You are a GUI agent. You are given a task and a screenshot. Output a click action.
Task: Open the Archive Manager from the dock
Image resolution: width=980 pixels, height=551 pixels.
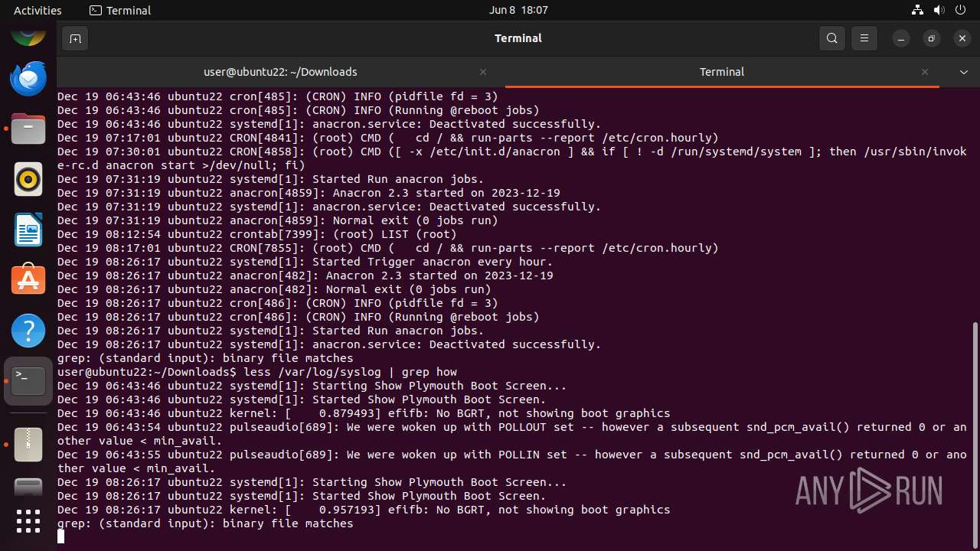28,444
